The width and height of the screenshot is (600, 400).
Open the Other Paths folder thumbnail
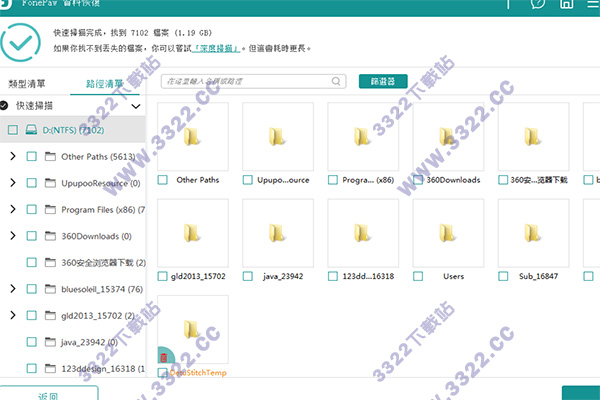pyautogui.click(x=193, y=137)
